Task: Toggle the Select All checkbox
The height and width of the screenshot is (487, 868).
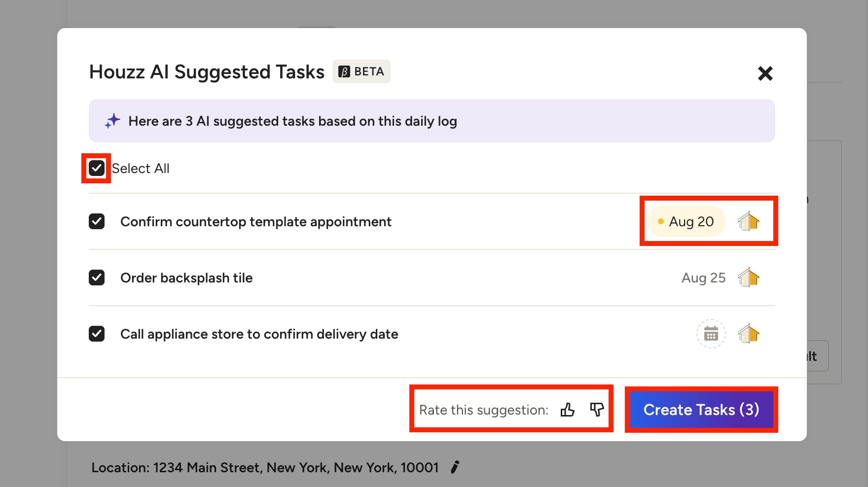Action: (97, 168)
